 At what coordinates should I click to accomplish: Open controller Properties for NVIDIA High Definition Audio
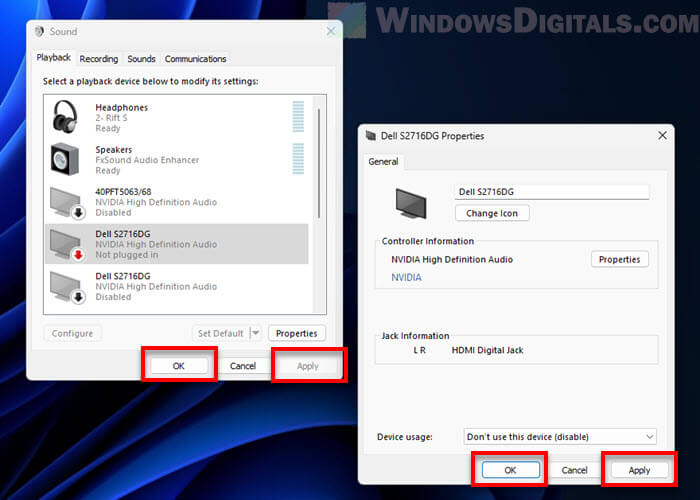tap(620, 259)
